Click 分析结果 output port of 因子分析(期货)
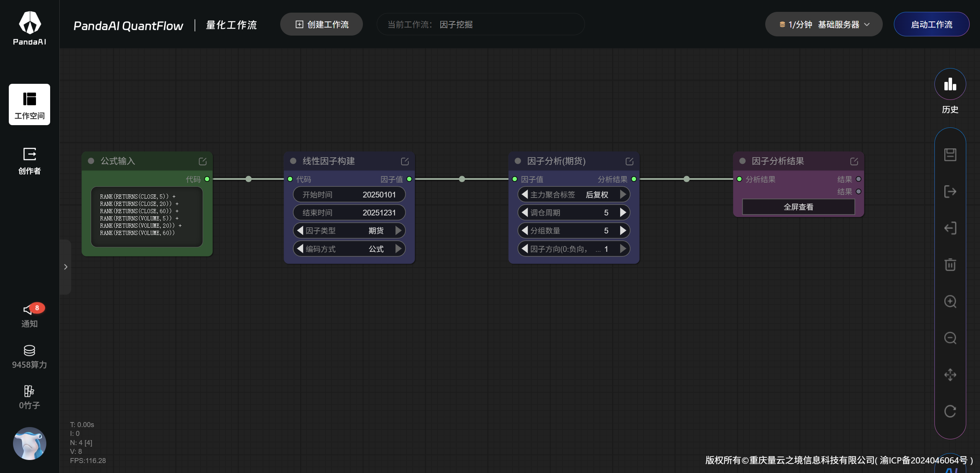Viewport: 980px width, 473px height. coord(634,179)
